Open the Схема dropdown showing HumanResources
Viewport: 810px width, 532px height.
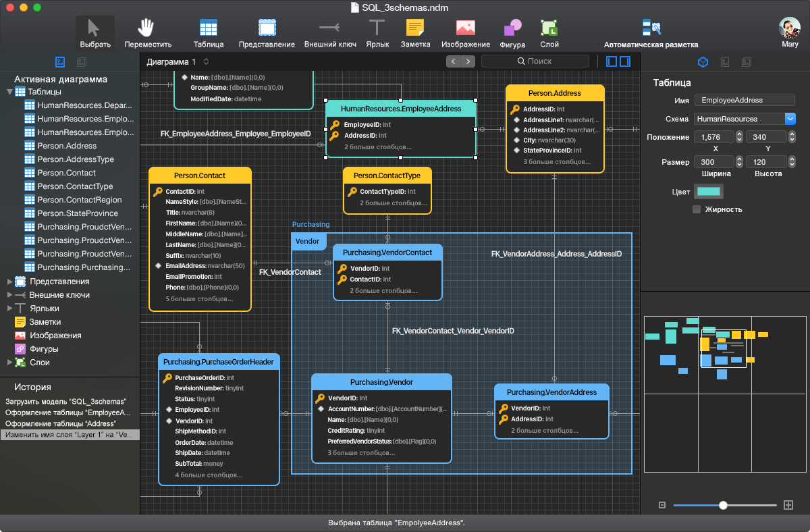[x=790, y=119]
